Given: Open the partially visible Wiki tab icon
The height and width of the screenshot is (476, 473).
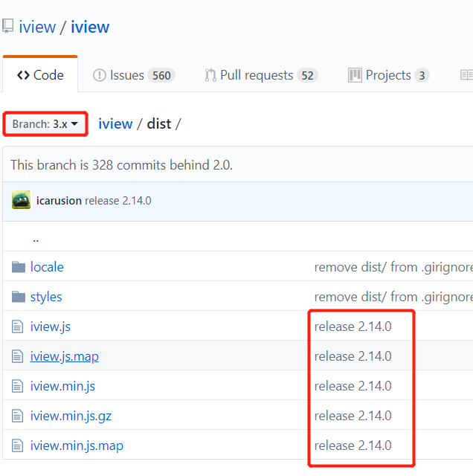Looking at the screenshot, I should point(466,75).
